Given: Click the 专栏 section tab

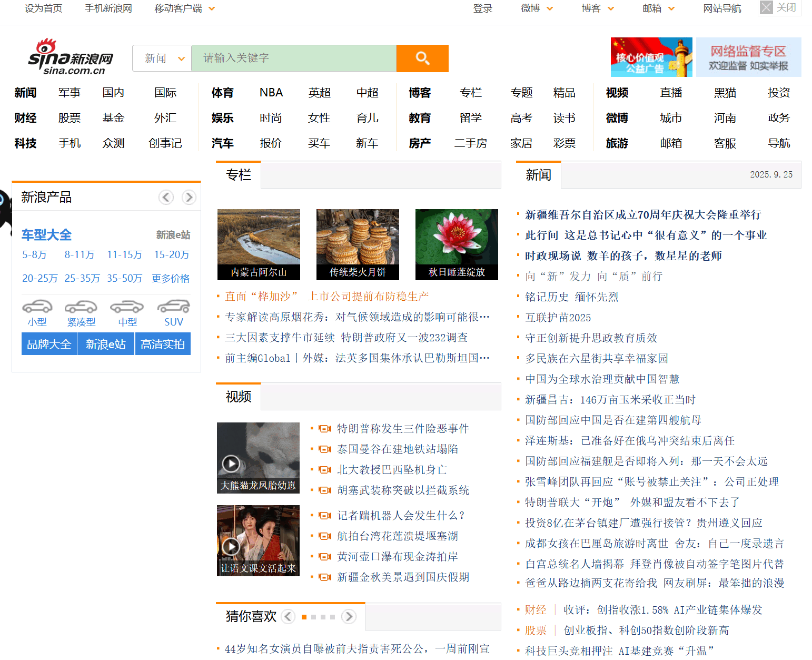Looking at the screenshot, I should coord(239,175).
